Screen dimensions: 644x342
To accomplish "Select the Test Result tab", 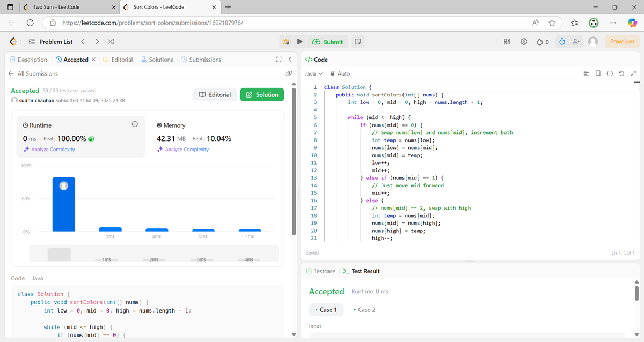I will pyautogui.click(x=361, y=271).
